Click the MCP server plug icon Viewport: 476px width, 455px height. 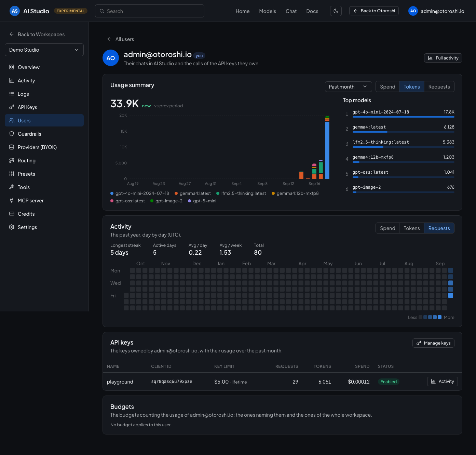point(12,200)
